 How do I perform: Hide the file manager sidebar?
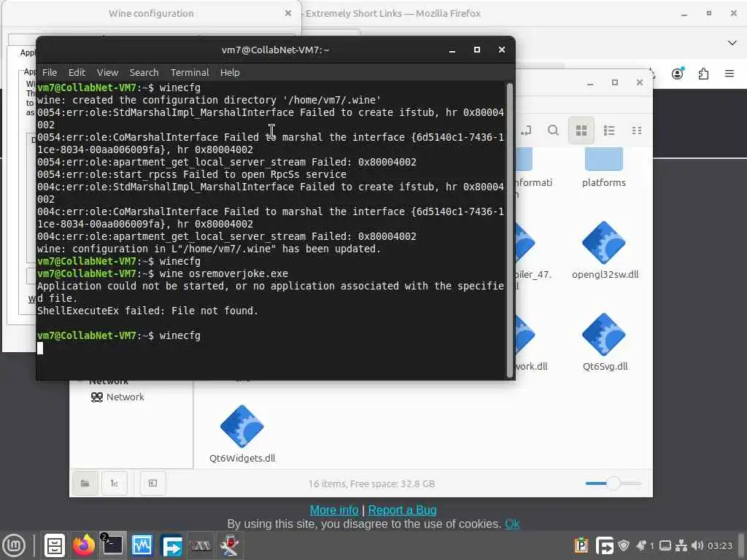click(x=153, y=483)
